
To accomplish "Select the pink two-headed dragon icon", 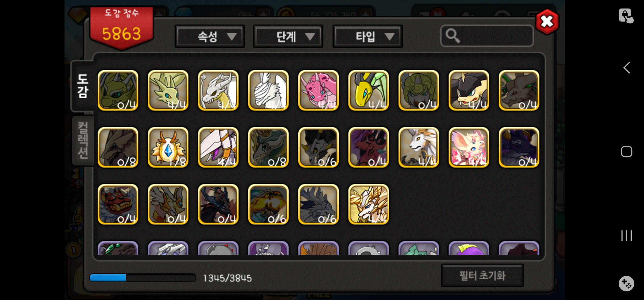I will tap(318, 90).
